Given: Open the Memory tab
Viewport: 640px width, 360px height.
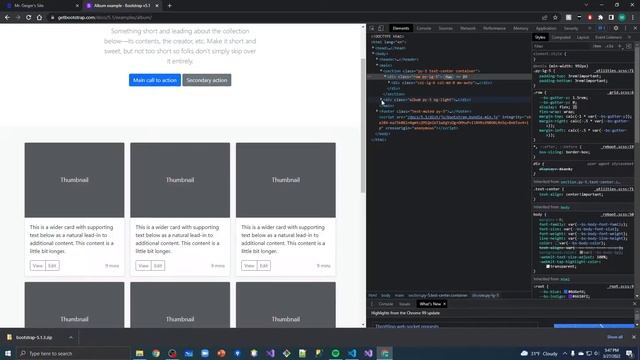Looking at the screenshot, I should pos(520,28).
